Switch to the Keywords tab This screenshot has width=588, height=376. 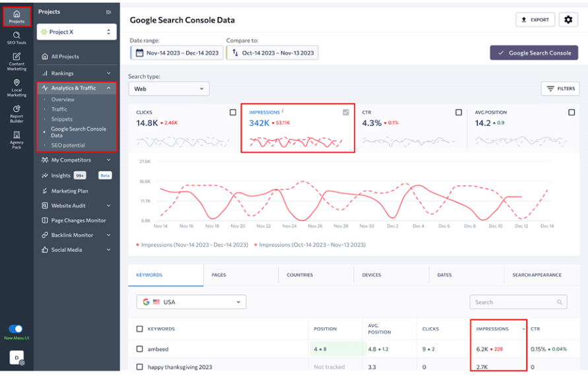166,275
